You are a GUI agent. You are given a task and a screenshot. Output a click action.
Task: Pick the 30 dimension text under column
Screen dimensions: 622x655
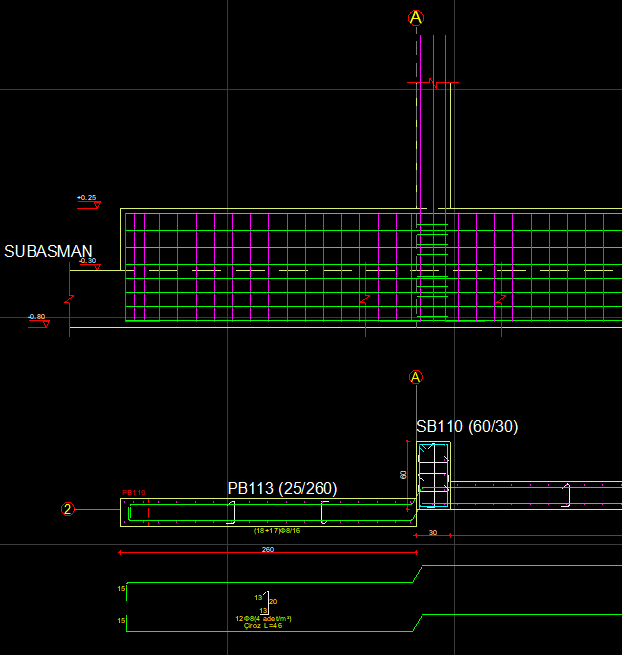click(433, 533)
